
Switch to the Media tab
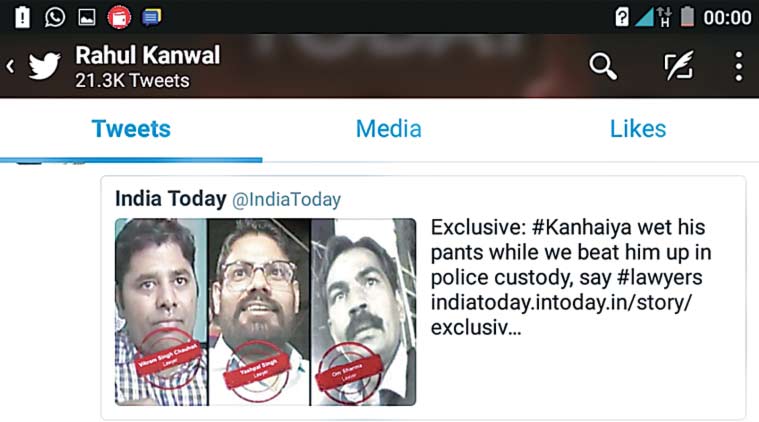click(389, 129)
